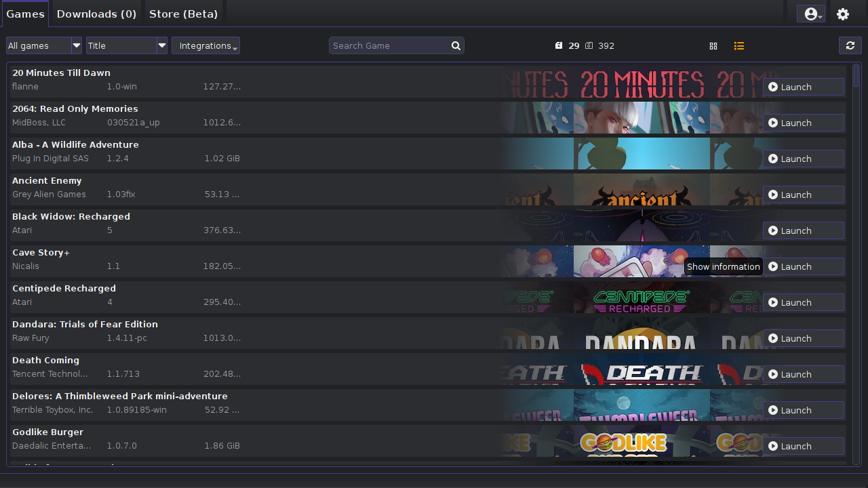Select the title "Dandara: Trials of Fear Edition"
This screenshot has width=868, height=488.
[85, 324]
